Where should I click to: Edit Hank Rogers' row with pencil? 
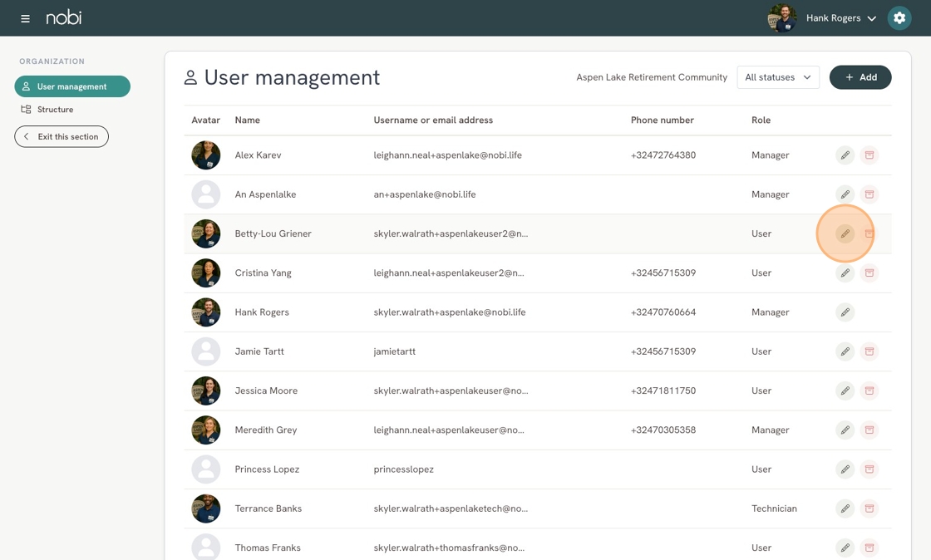845,312
